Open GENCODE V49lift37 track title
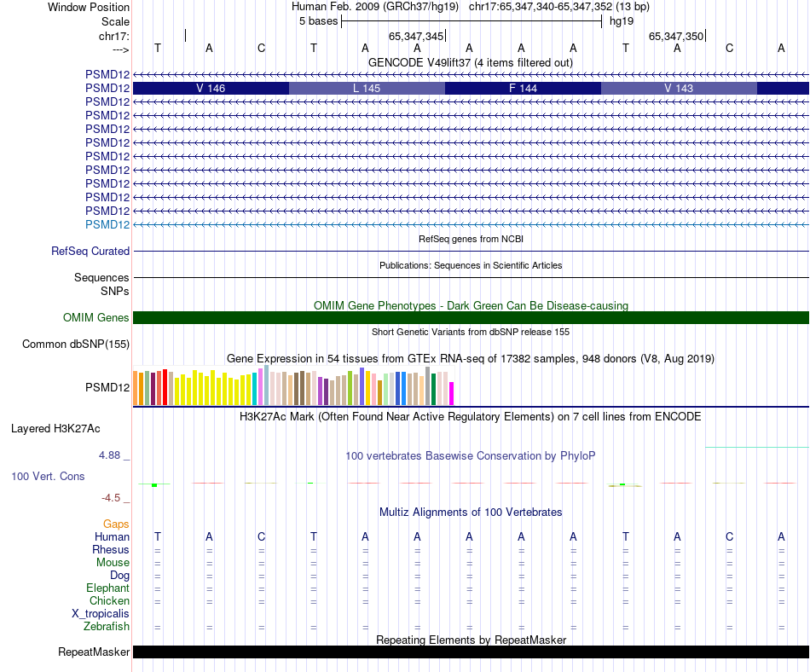This screenshot has height=672, width=810. click(x=471, y=62)
